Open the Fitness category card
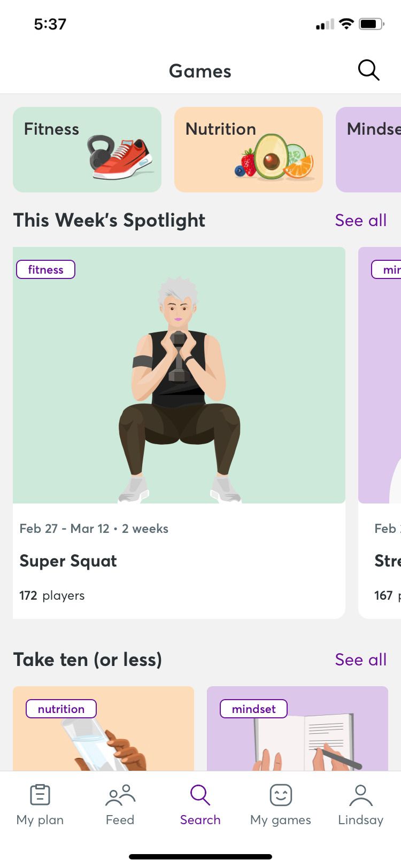Viewport: 401px width, 868px height. click(87, 150)
